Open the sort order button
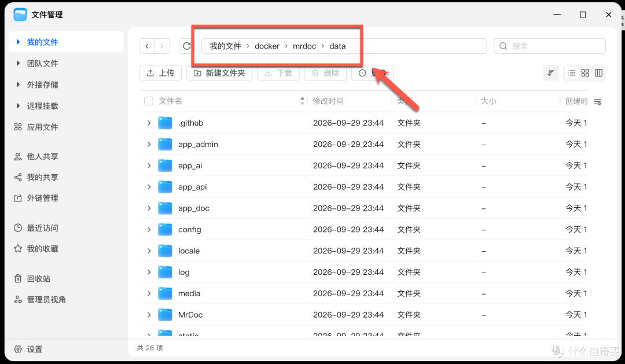The image size is (625, 364). pyautogui.click(x=551, y=73)
